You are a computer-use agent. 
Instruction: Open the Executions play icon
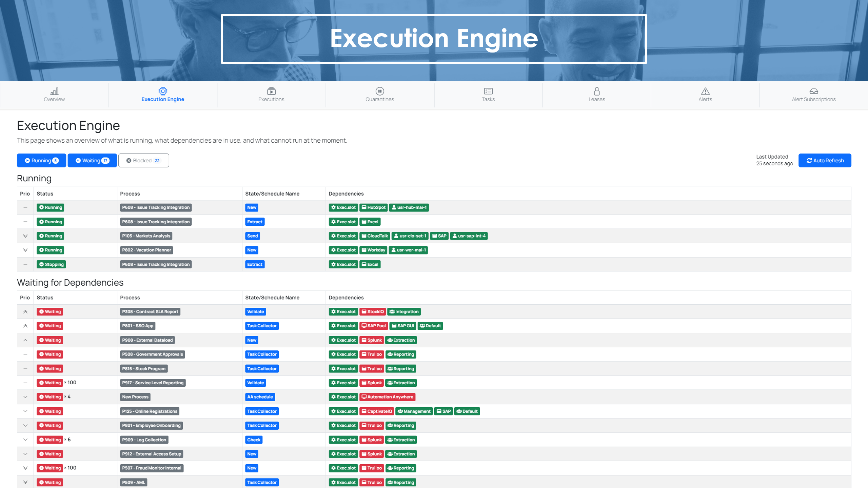[271, 91]
